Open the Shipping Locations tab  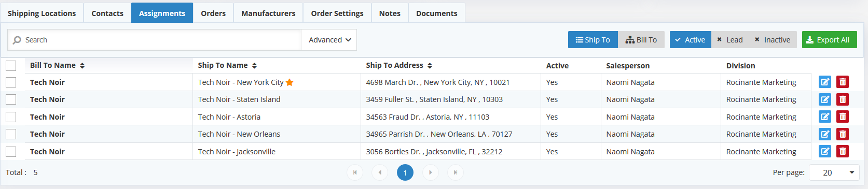[42, 13]
